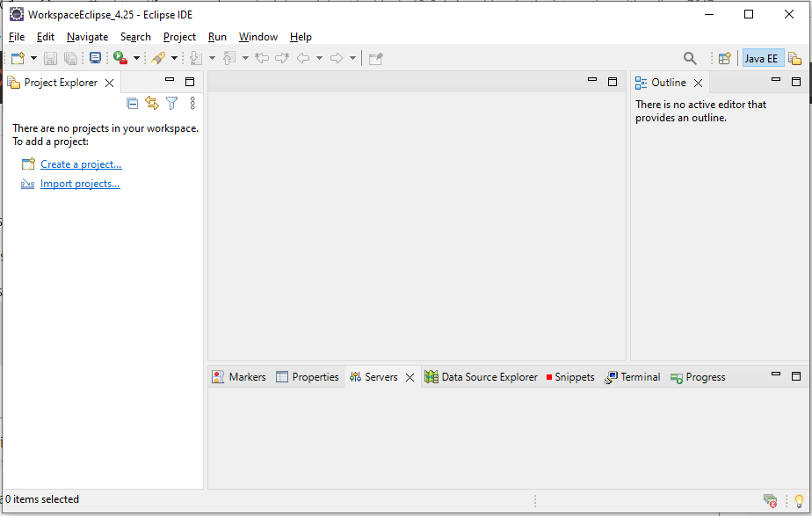Image resolution: width=812 pixels, height=516 pixels.
Task: Select the Java EE perspective button
Action: point(763,59)
